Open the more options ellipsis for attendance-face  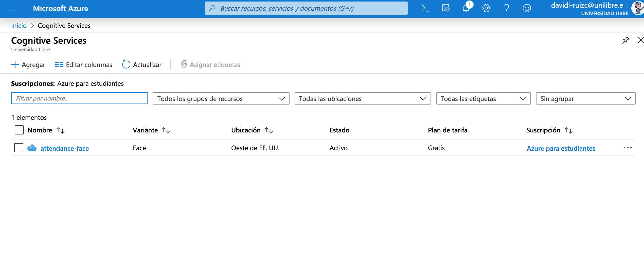pos(628,148)
